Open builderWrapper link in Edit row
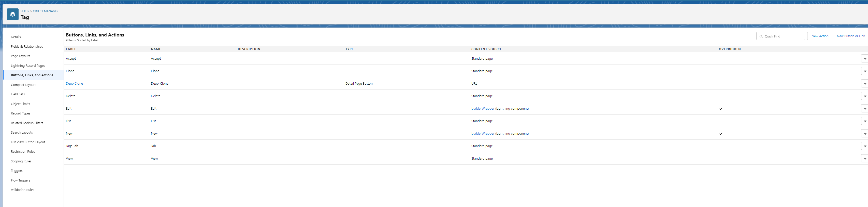Image resolution: width=868 pixels, height=207 pixels. 483,109
